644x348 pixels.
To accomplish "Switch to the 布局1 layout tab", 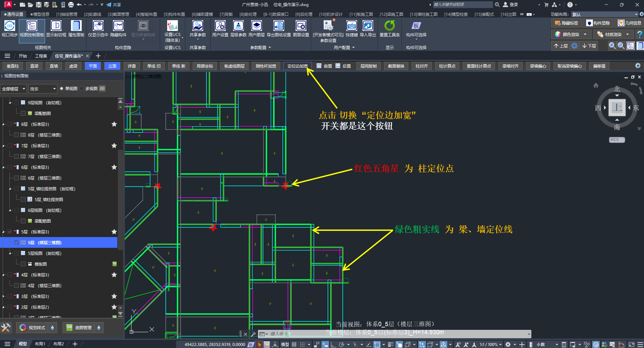I will (x=40, y=344).
